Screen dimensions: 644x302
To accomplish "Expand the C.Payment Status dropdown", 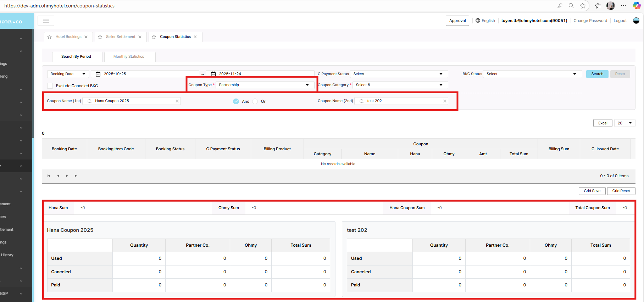I will click(x=399, y=74).
